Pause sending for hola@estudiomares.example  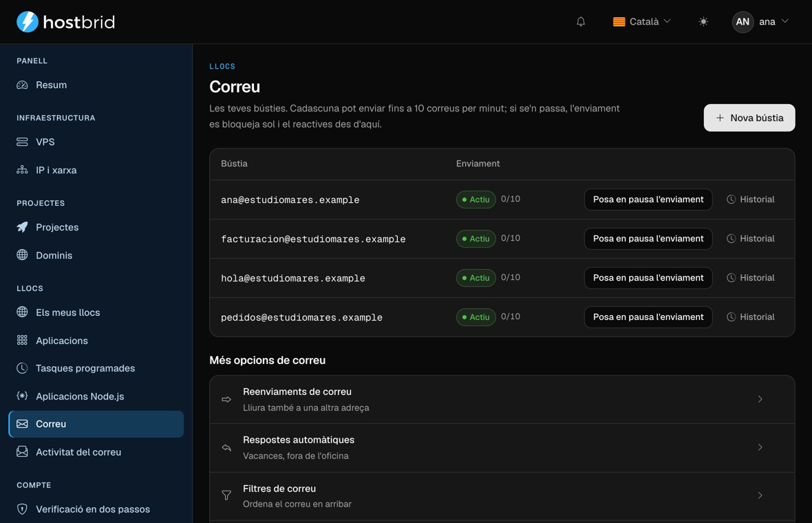pyautogui.click(x=648, y=278)
